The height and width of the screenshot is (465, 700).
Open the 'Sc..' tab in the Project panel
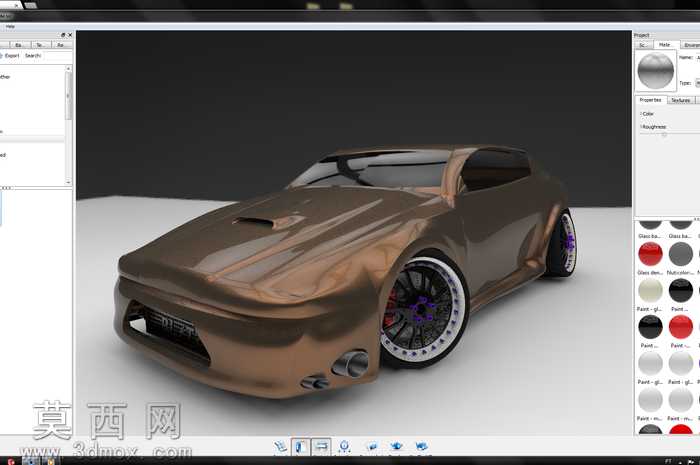pyautogui.click(x=643, y=45)
